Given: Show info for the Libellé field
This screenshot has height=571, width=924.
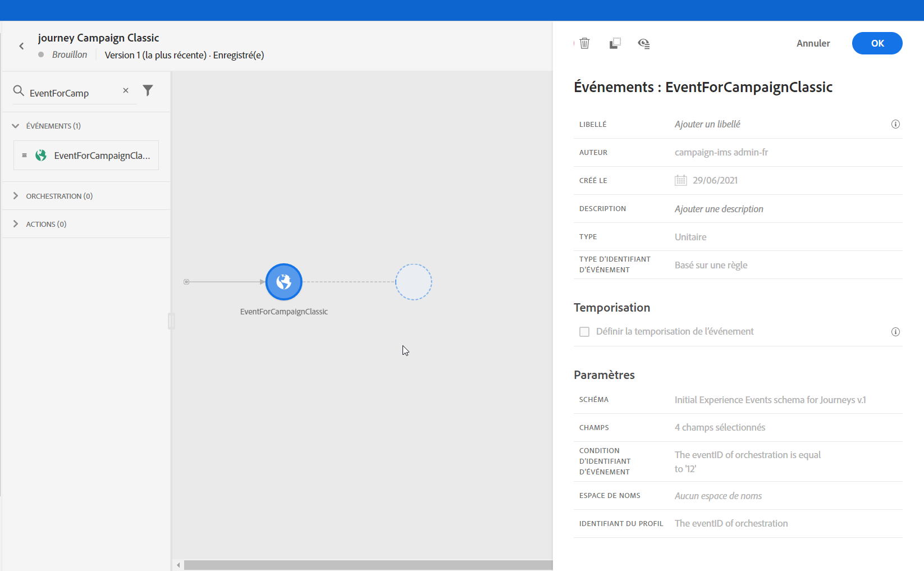Looking at the screenshot, I should click(895, 124).
